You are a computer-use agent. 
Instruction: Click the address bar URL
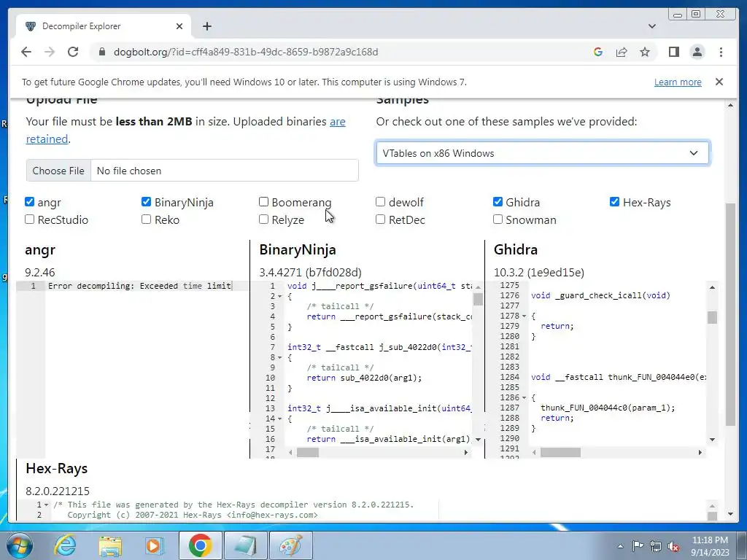(x=246, y=52)
